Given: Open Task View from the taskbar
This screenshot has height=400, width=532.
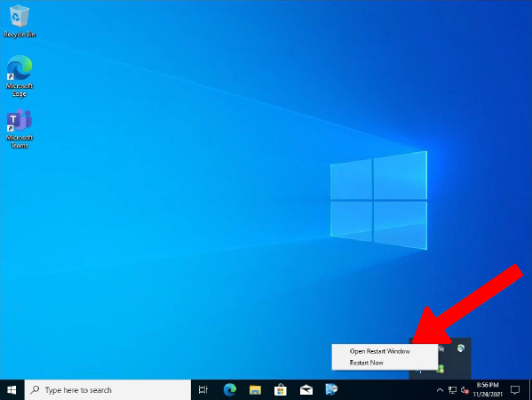Looking at the screenshot, I should click(x=202, y=390).
